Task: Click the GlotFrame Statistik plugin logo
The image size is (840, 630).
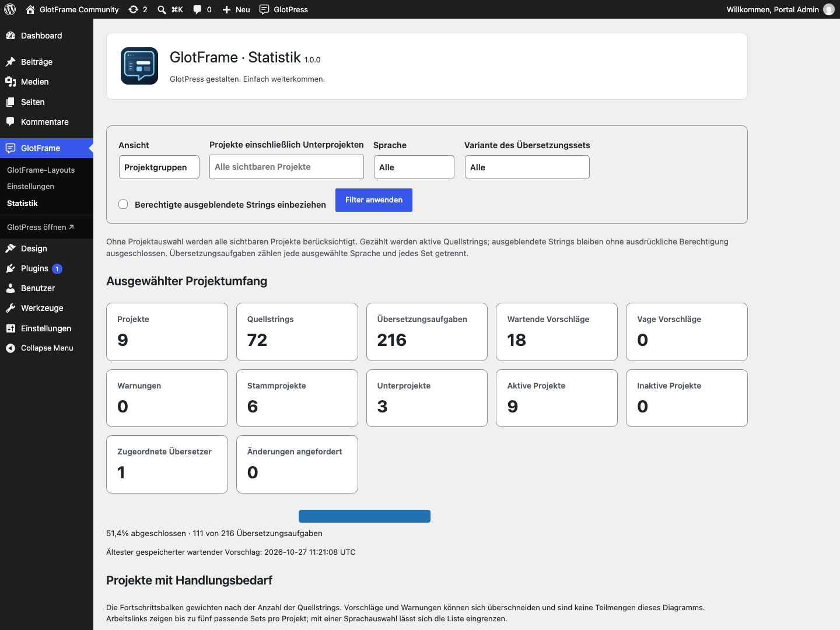Action: [x=139, y=66]
